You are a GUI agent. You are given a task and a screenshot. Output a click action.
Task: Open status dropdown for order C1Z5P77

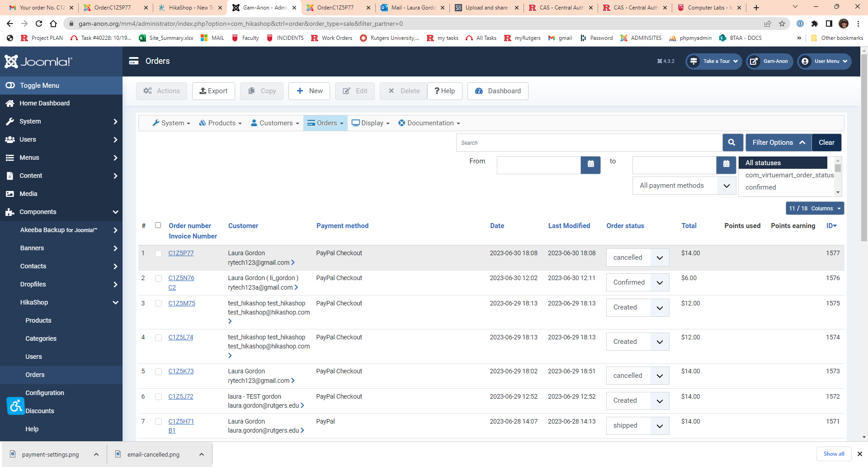point(637,257)
